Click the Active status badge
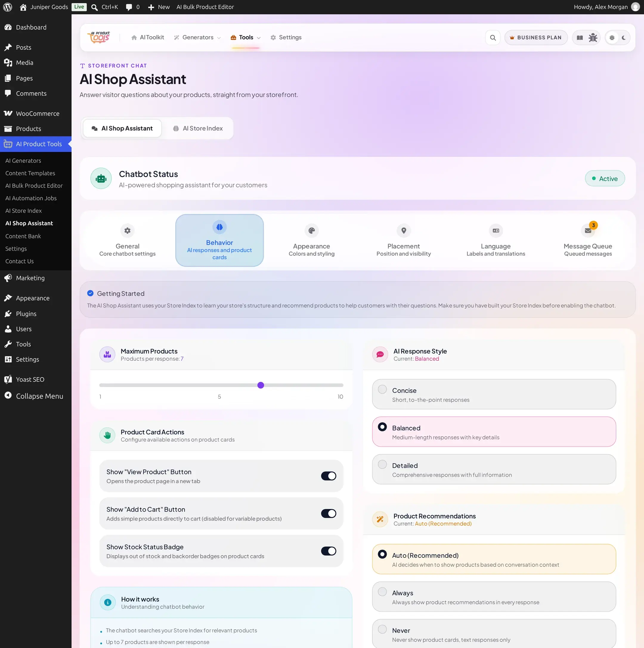Screen dimensions: 644x648 604,178
